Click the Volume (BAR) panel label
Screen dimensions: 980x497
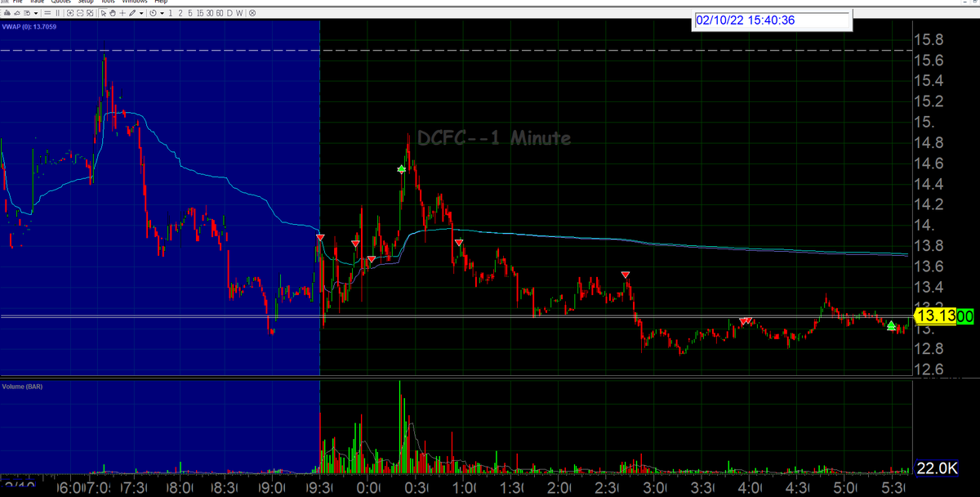[23, 385]
